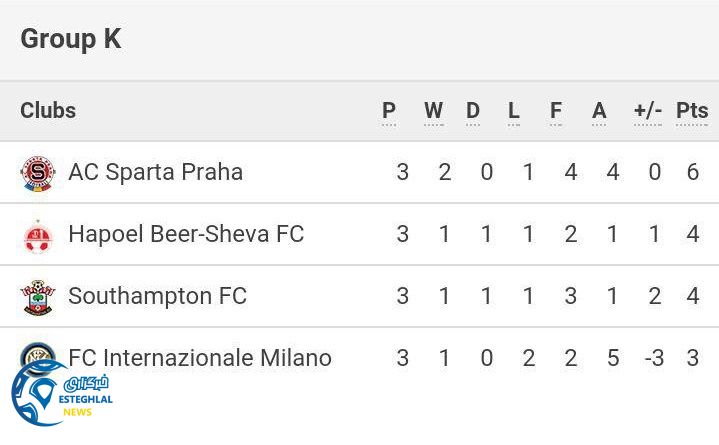Click the F (goals for) column header
The height and width of the screenshot is (445, 719).
(556, 111)
